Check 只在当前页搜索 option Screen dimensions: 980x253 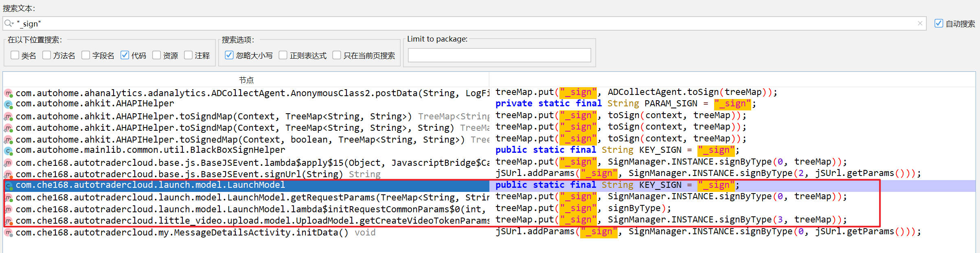tap(337, 55)
